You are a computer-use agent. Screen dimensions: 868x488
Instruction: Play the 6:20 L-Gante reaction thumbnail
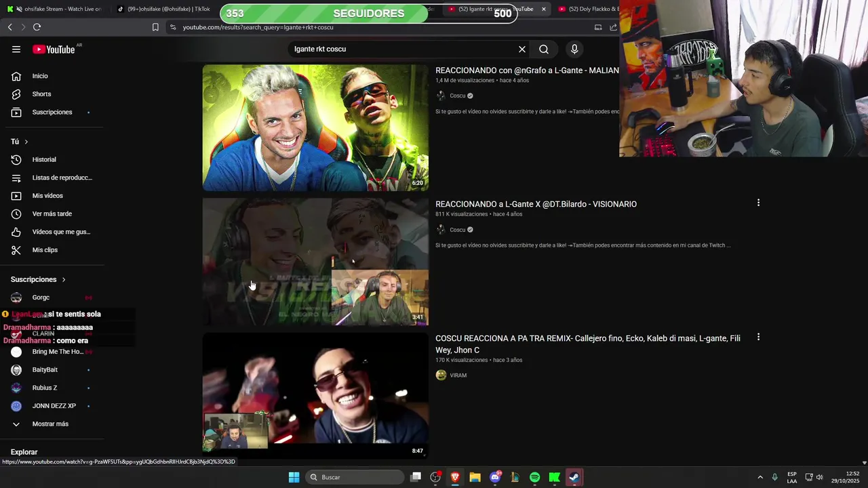click(315, 127)
